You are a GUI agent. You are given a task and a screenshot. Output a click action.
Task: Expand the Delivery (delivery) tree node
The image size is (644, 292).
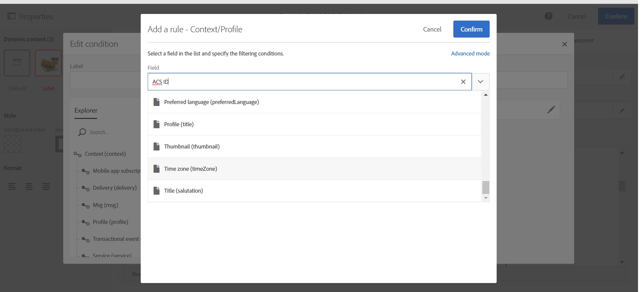(85, 188)
